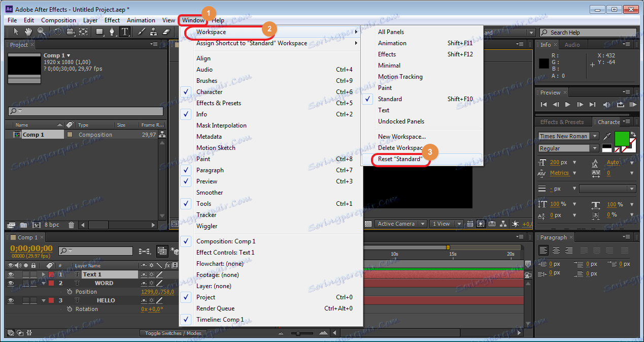Switch to the Effects & Presets tab
This screenshot has height=342, width=644.
pos(562,122)
